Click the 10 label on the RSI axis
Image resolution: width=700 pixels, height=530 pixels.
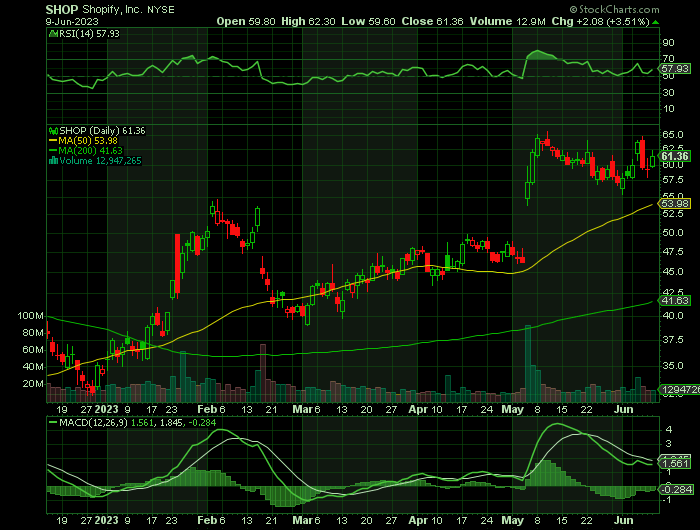click(x=668, y=109)
